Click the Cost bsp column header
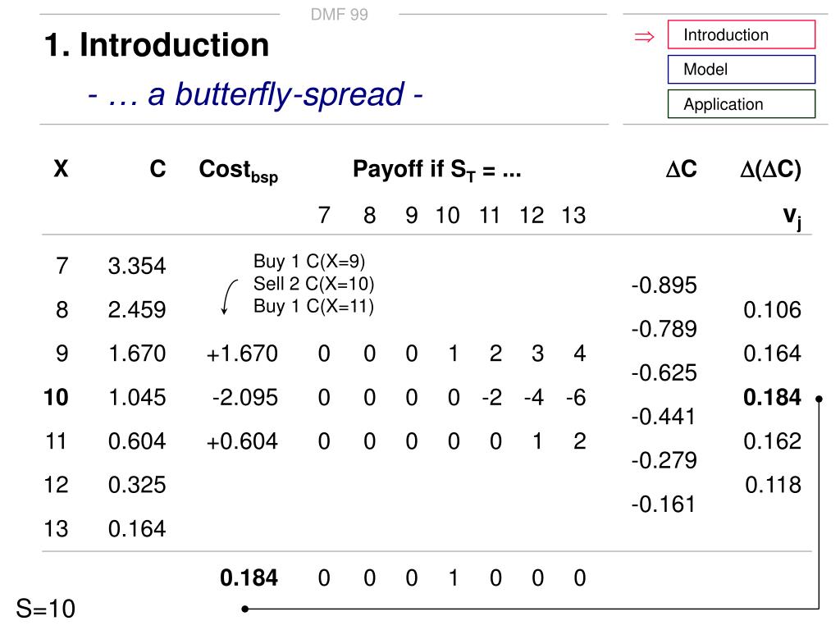The width and height of the screenshot is (840, 630). tap(239, 171)
